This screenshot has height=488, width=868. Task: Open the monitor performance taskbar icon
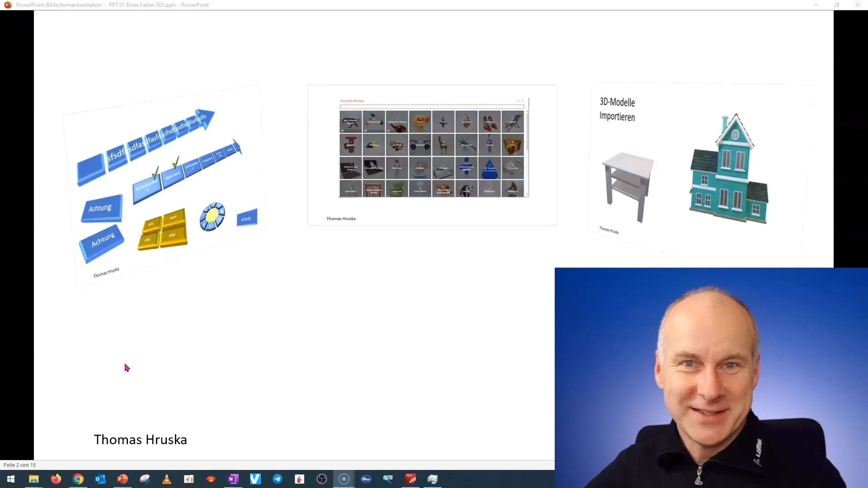(x=432, y=479)
